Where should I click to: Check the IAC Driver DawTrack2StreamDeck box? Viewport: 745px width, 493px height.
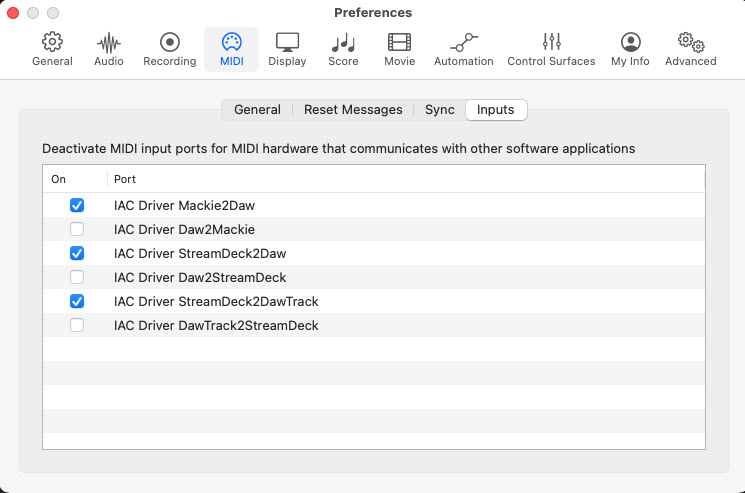click(77, 325)
